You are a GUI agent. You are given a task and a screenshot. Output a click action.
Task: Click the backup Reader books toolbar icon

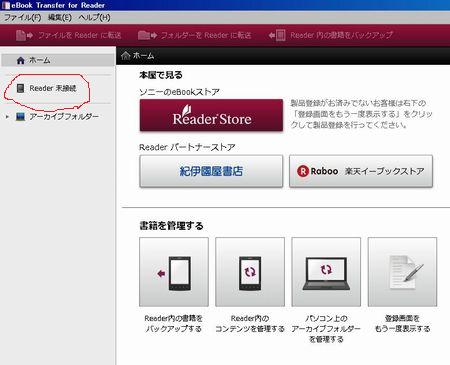(x=277, y=35)
